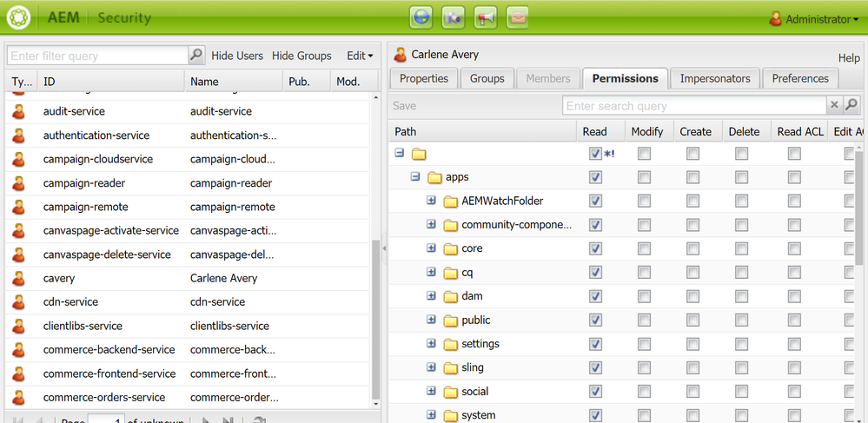Collapse the left panel with splitter arrow
Screen dimensions: 868x423
384,249
